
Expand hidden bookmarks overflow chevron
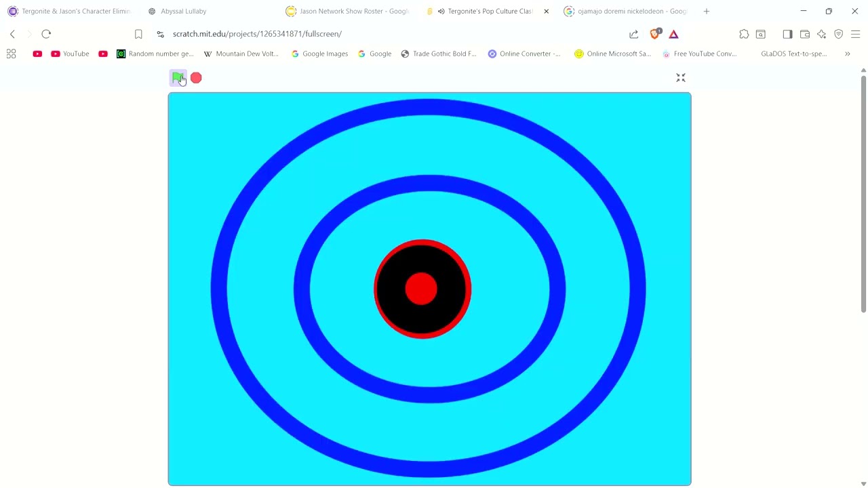847,54
